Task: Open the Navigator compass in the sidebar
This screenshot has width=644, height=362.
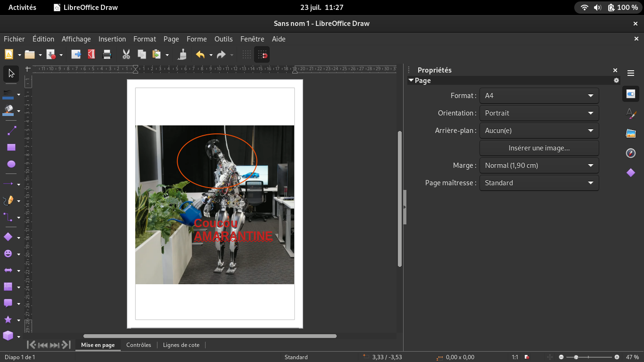Action: pyautogui.click(x=631, y=153)
